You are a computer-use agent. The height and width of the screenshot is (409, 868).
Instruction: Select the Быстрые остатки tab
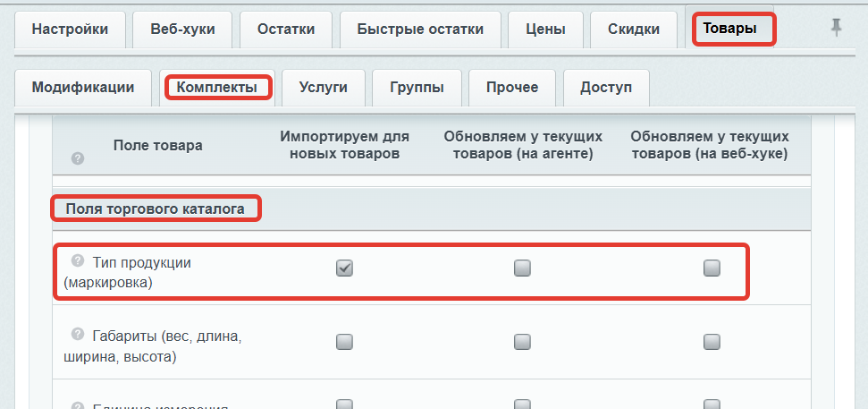[x=420, y=30]
